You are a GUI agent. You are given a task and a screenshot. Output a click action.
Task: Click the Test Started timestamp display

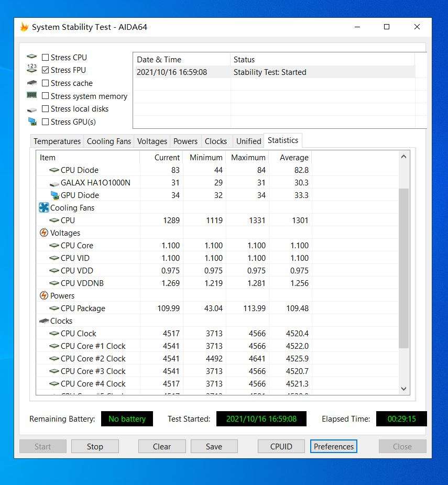coord(261,419)
